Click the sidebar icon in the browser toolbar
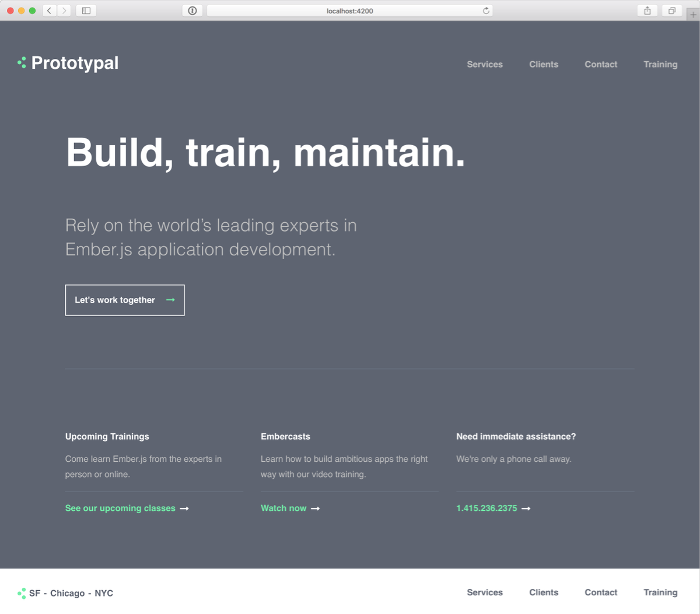Image resolution: width=700 pixels, height=614 pixels. pos(86,10)
